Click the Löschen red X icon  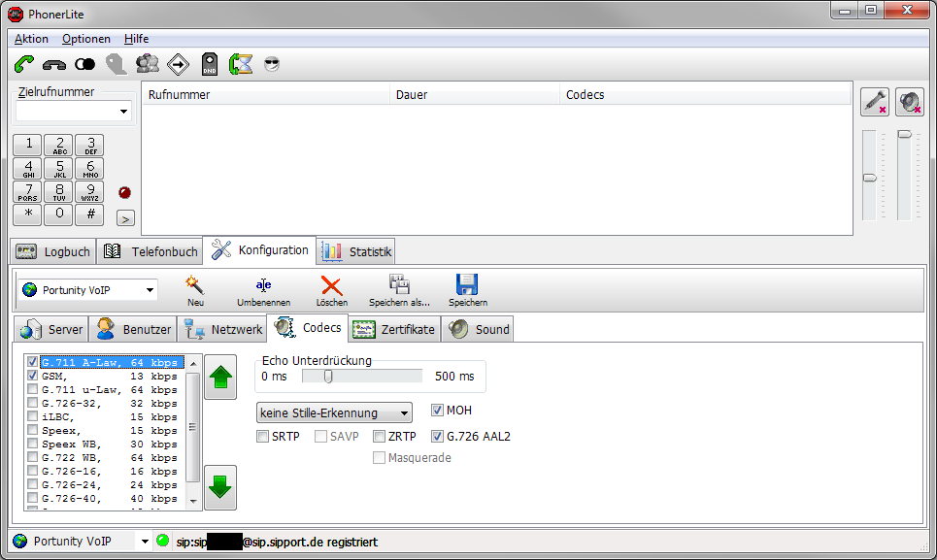[x=331, y=284]
